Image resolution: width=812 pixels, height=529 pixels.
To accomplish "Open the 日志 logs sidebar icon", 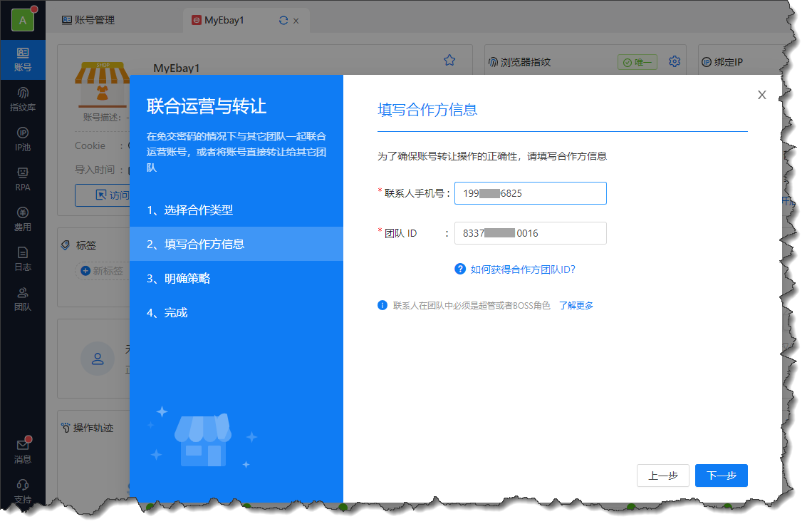I will [x=23, y=259].
